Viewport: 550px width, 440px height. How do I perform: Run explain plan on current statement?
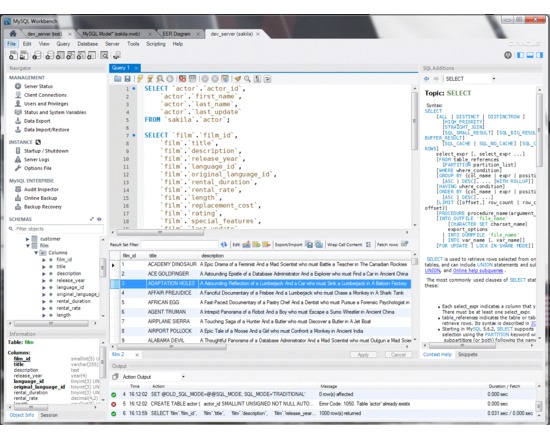[160, 79]
